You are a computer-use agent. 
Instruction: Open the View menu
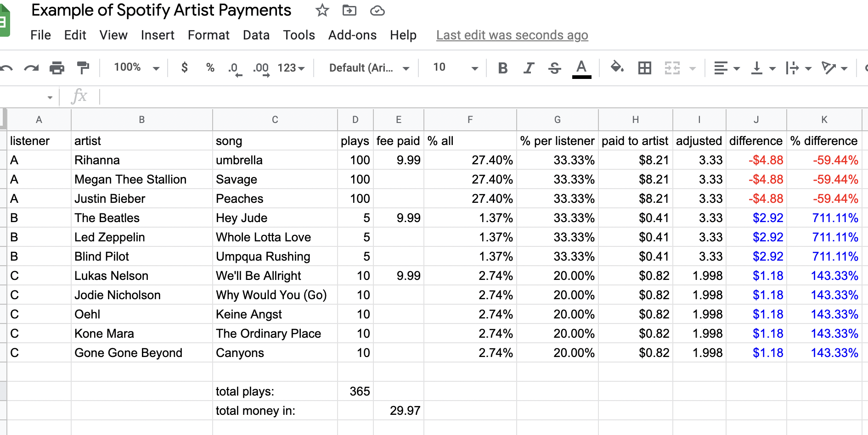tap(113, 35)
